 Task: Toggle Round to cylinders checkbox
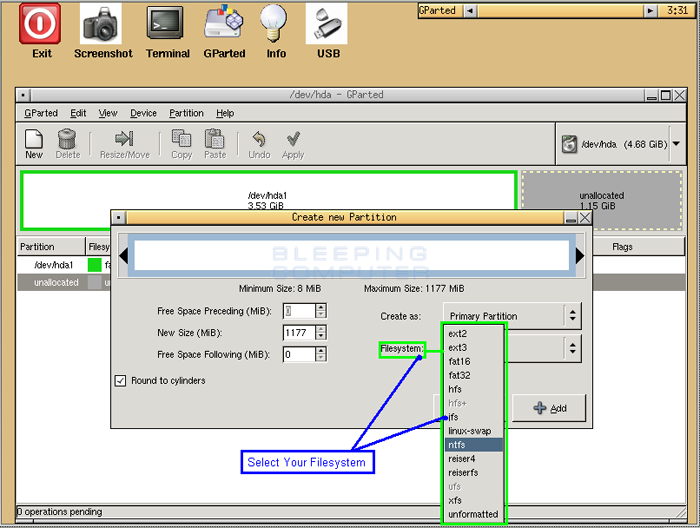point(121,381)
